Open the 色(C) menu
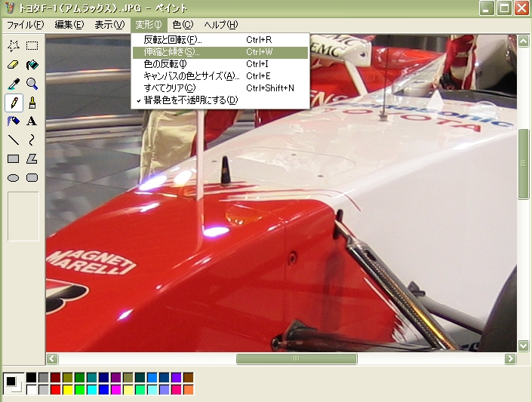This screenshot has height=402, width=532. (182, 25)
